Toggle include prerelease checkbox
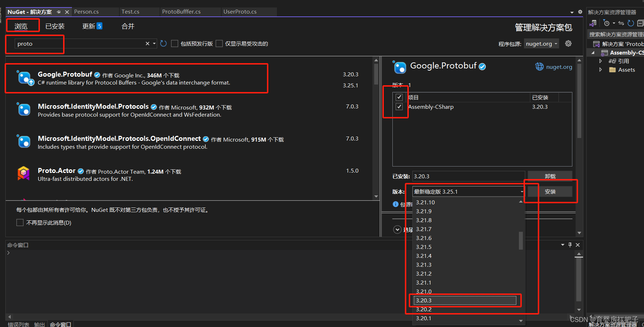Screen dimensions: 644x327 tap(175, 44)
